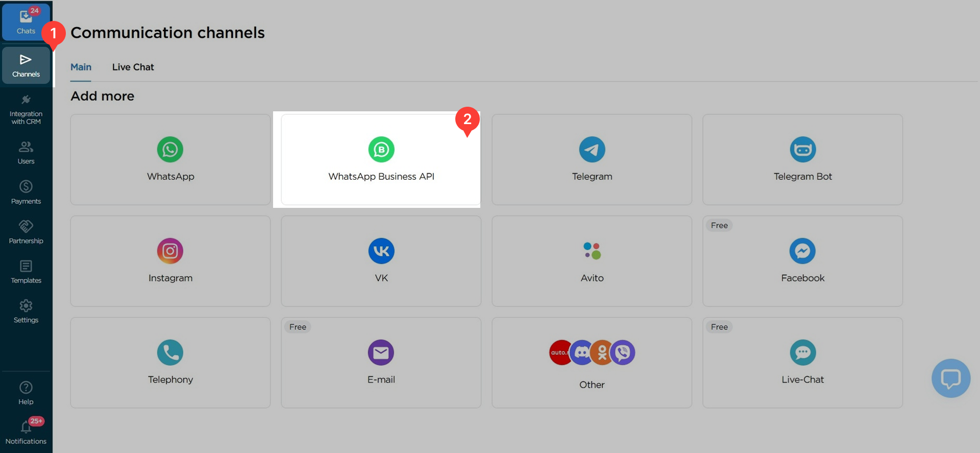Screen dimensions: 980x453
Task: Go to Integration with CRM
Action: coord(26,109)
